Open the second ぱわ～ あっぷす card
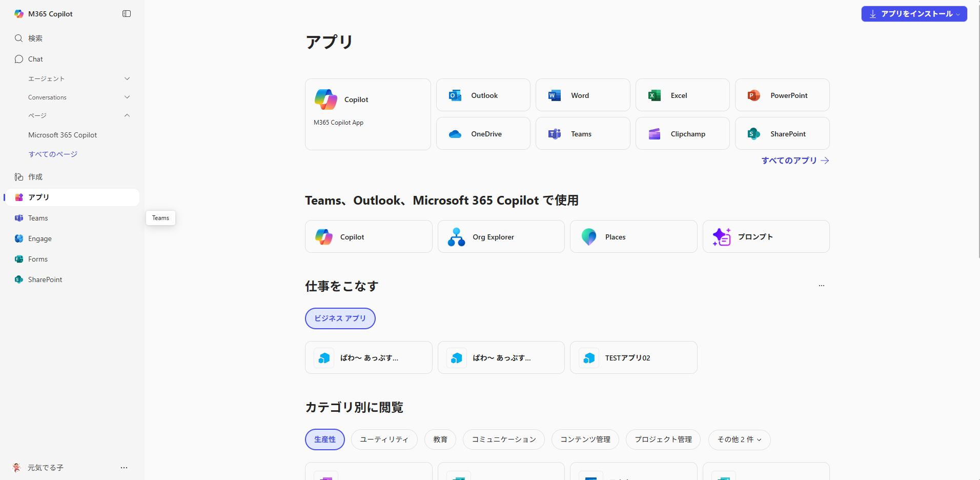 501,357
